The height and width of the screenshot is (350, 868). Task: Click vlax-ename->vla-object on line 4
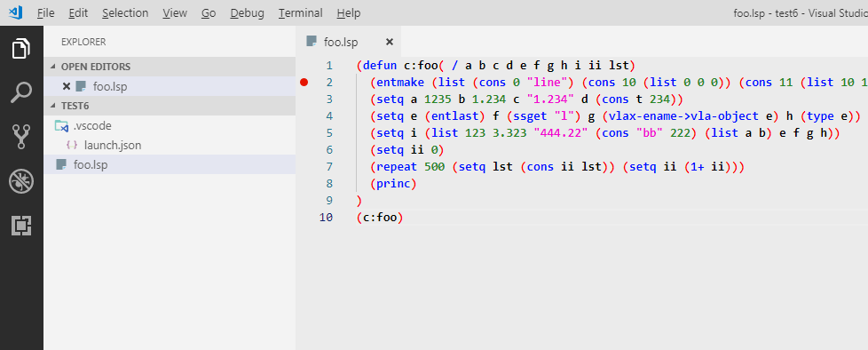[x=683, y=116]
